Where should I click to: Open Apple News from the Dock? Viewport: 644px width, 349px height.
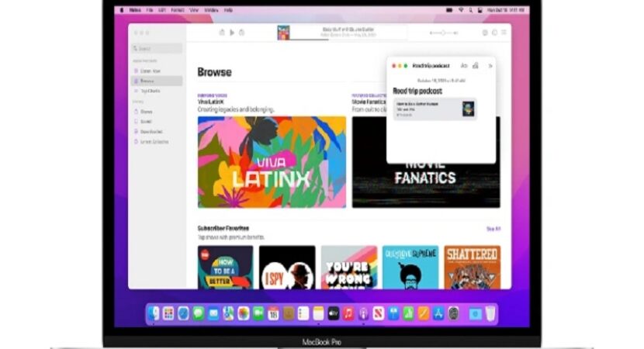(379, 313)
